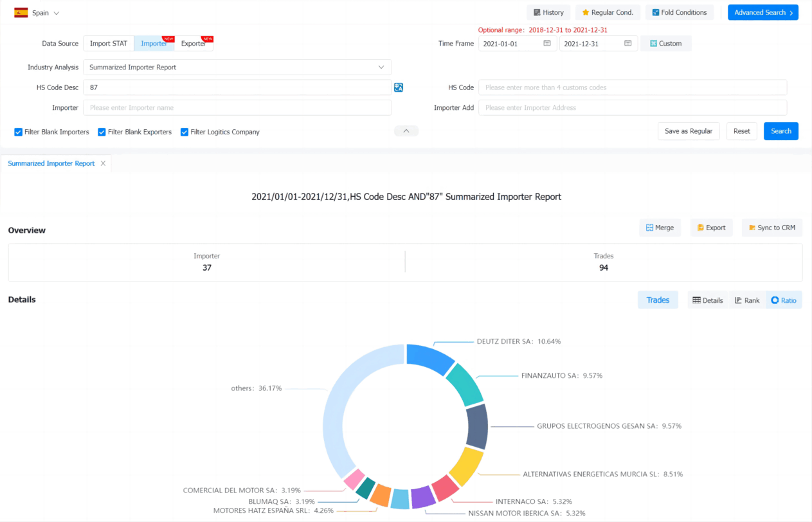
Task: Open calendar for end date 2021-12-31
Action: pos(628,44)
